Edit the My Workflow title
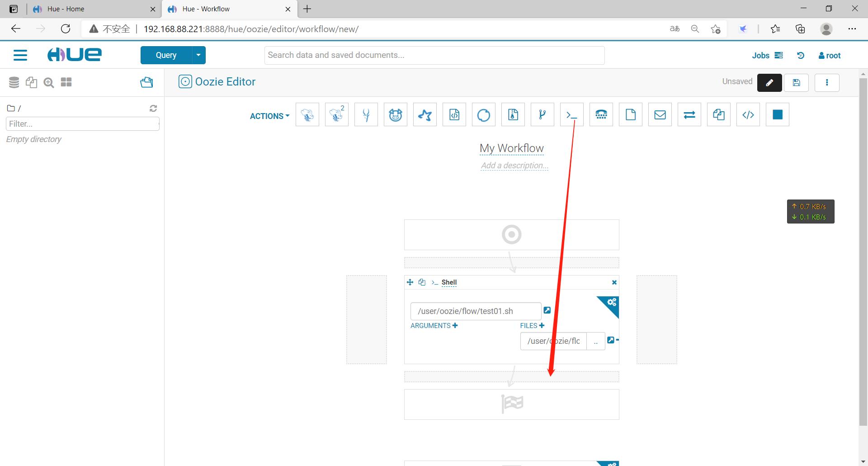Viewport: 868px width, 466px height. click(511, 148)
